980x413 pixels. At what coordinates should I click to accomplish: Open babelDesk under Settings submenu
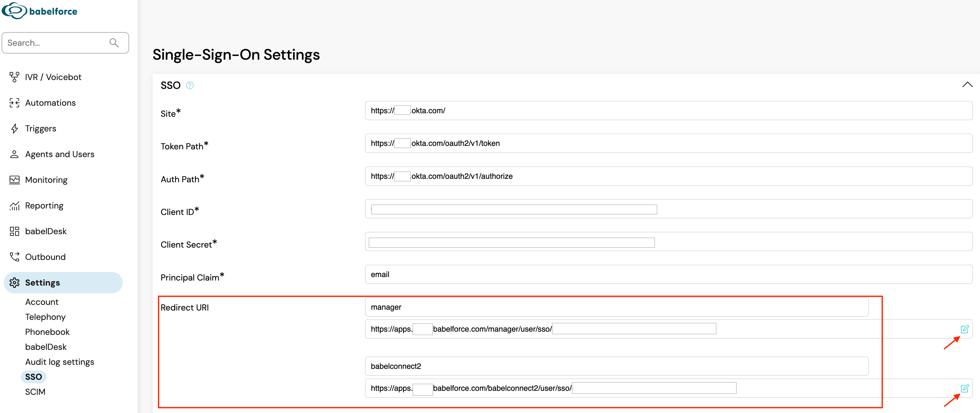46,347
